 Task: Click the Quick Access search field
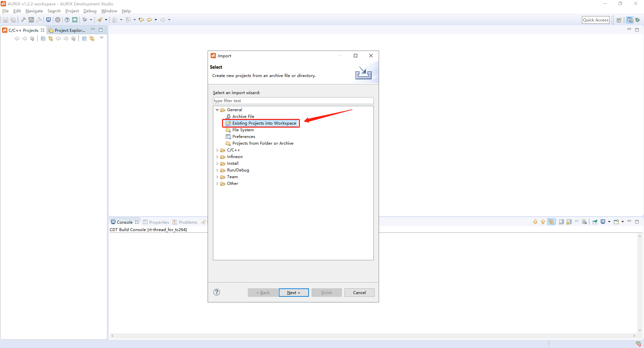tap(595, 20)
